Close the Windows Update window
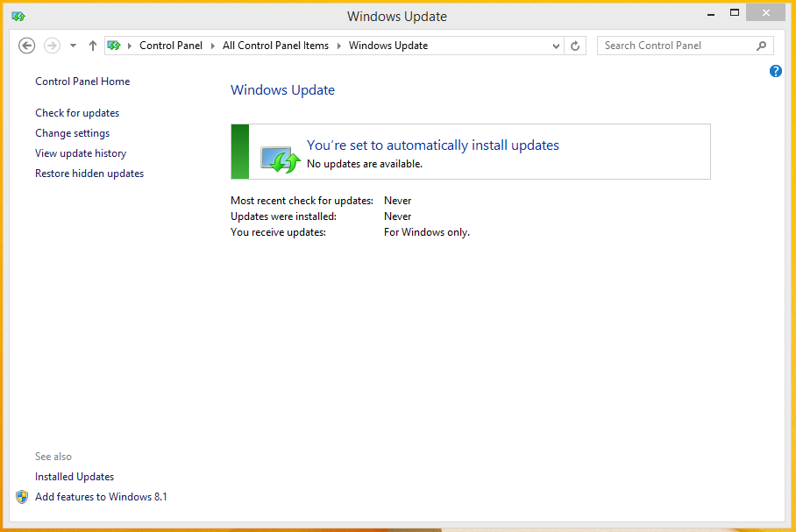This screenshot has width=796, height=532. [766, 12]
